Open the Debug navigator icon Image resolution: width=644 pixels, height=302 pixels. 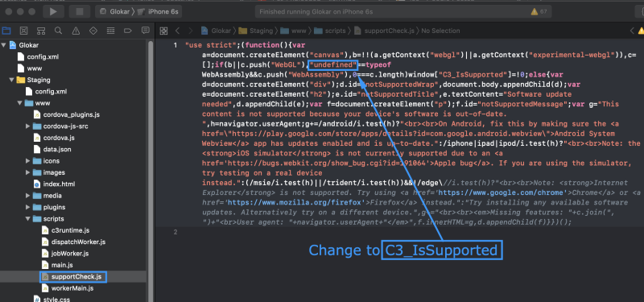pyautogui.click(x=110, y=31)
